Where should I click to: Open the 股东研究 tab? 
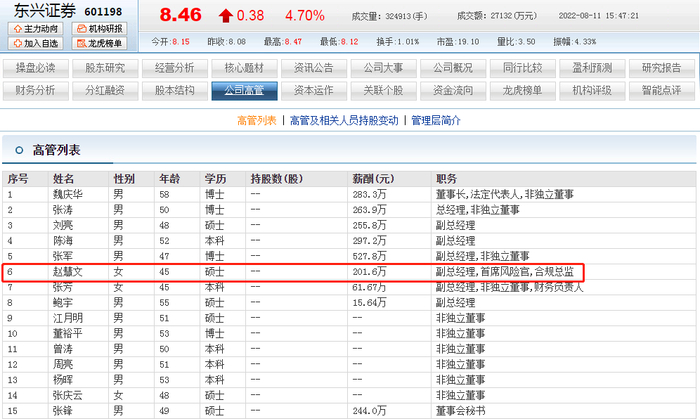(x=105, y=68)
